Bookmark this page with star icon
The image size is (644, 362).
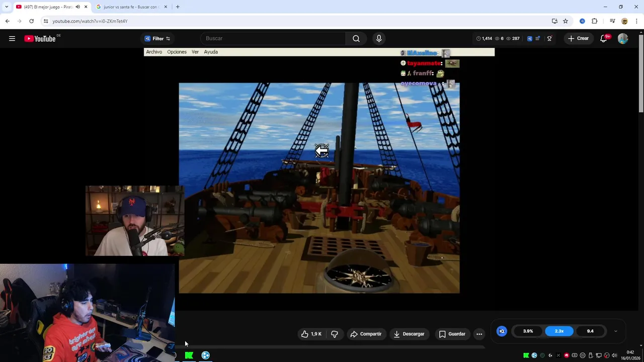(566, 21)
